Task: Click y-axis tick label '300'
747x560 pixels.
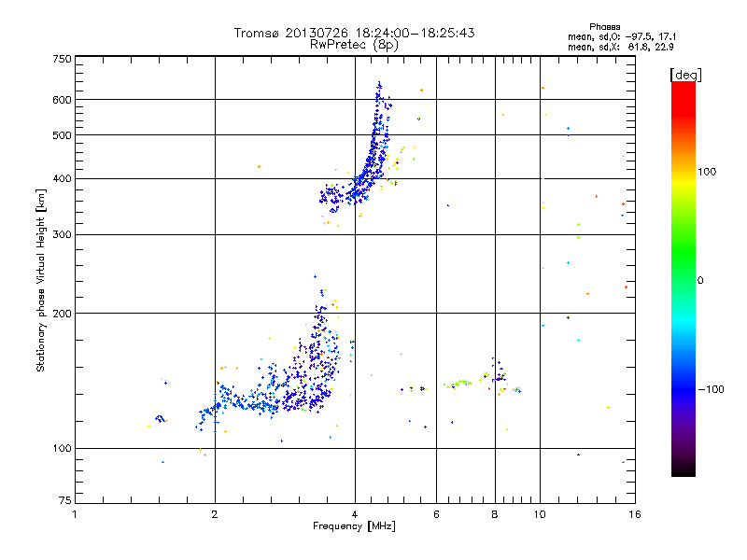Action: click(x=62, y=235)
